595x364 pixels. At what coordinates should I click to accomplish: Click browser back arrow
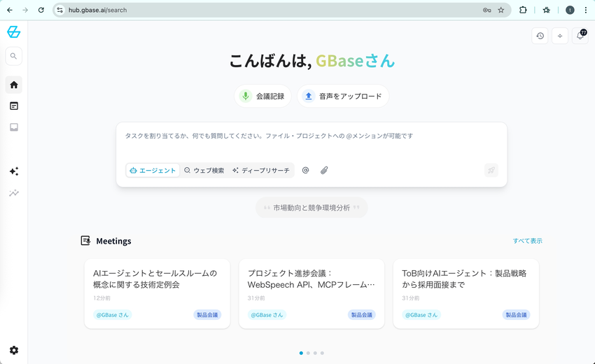point(10,10)
